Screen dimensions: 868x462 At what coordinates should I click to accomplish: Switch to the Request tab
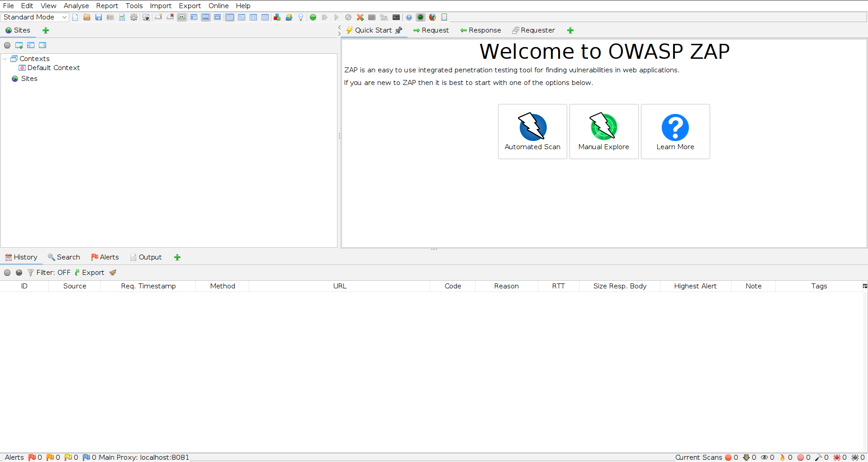[431, 30]
